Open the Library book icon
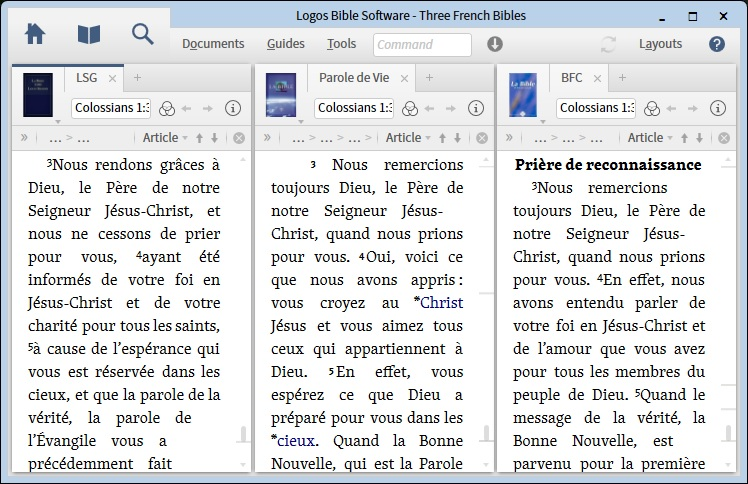 (x=89, y=34)
